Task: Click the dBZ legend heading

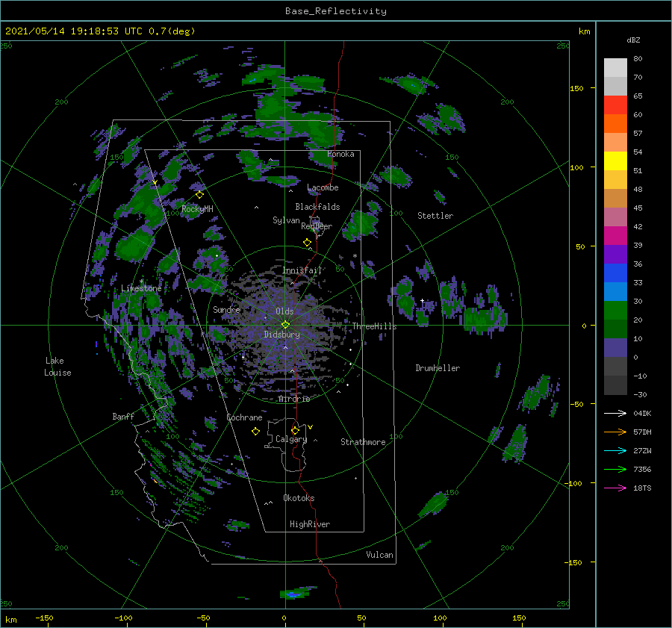Action: pos(633,40)
